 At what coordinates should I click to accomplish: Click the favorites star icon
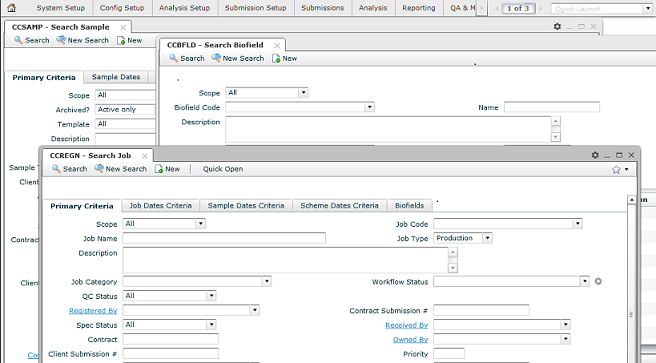[x=616, y=169]
